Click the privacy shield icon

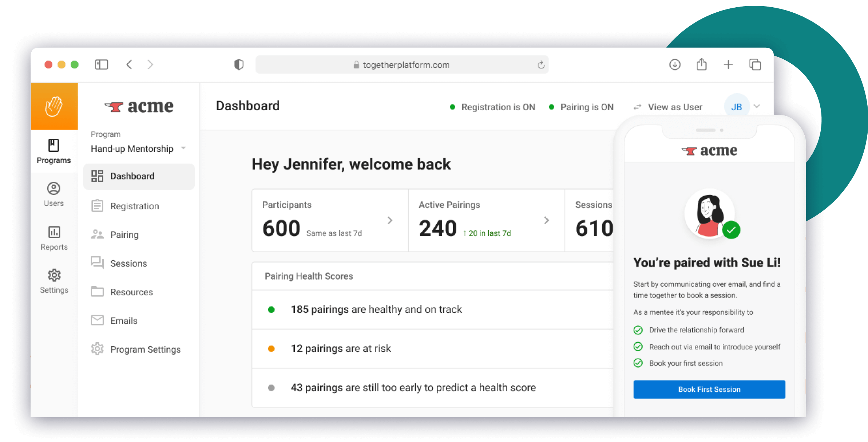[x=239, y=65]
